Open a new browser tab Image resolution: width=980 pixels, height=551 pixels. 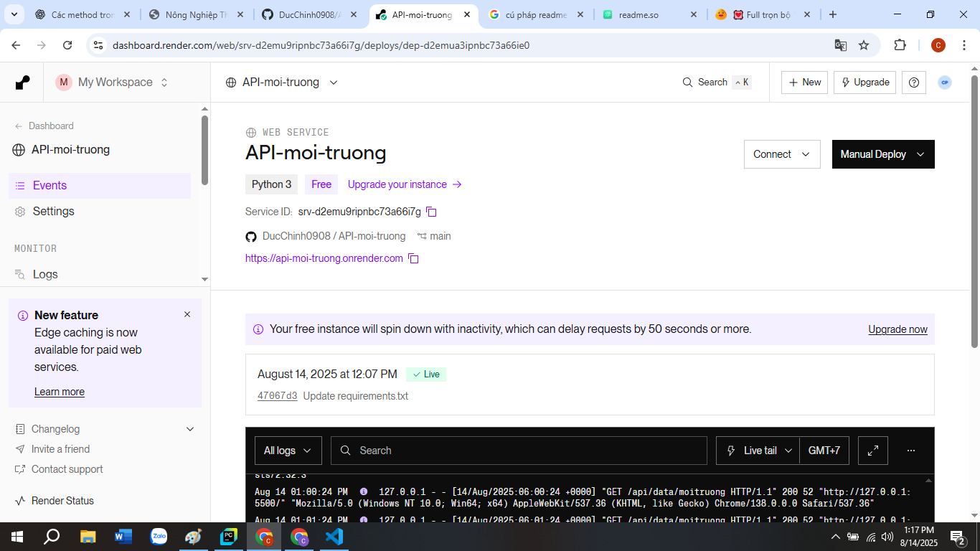click(x=833, y=14)
